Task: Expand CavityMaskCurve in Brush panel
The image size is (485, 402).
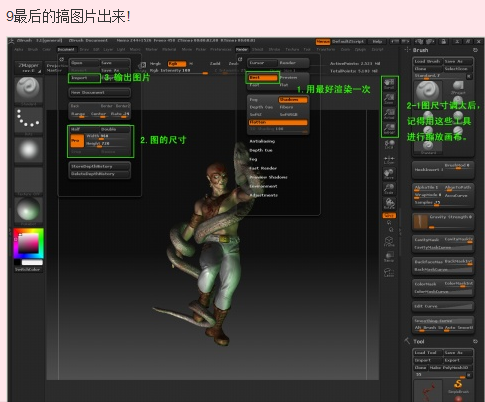Action: coord(443,248)
